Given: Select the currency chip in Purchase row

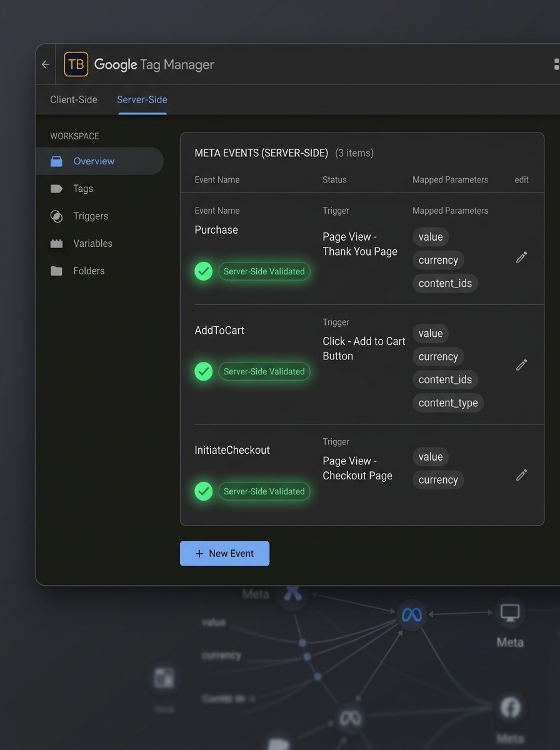Looking at the screenshot, I should coord(438,260).
